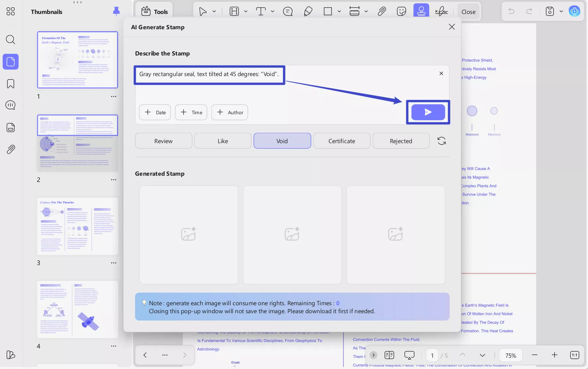Choose the sticker tool icon

pos(402,12)
